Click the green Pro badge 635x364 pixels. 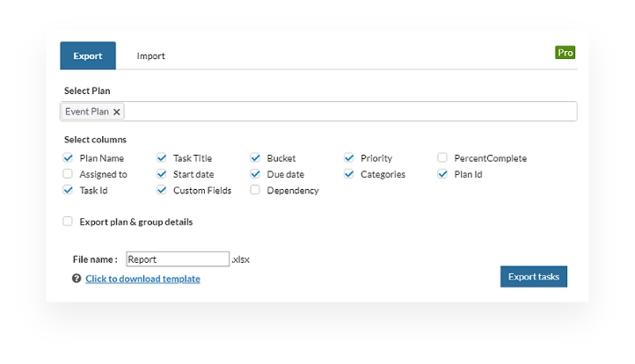pos(565,52)
